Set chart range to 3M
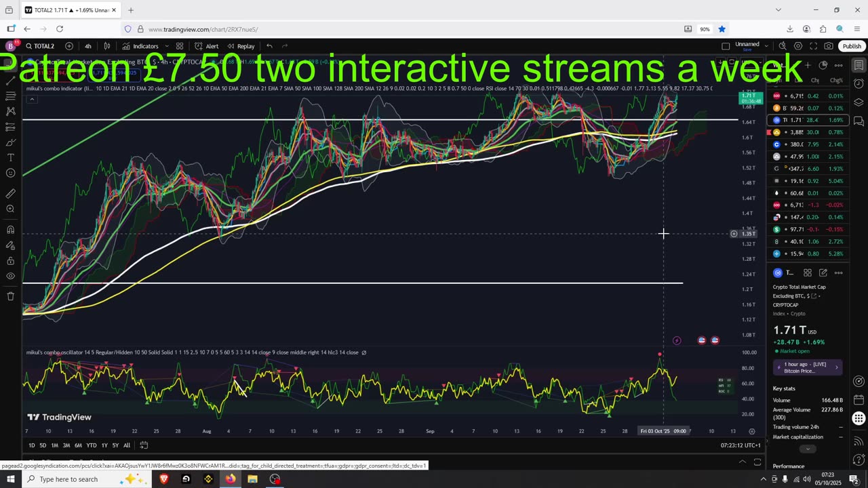 [x=66, y=445]
